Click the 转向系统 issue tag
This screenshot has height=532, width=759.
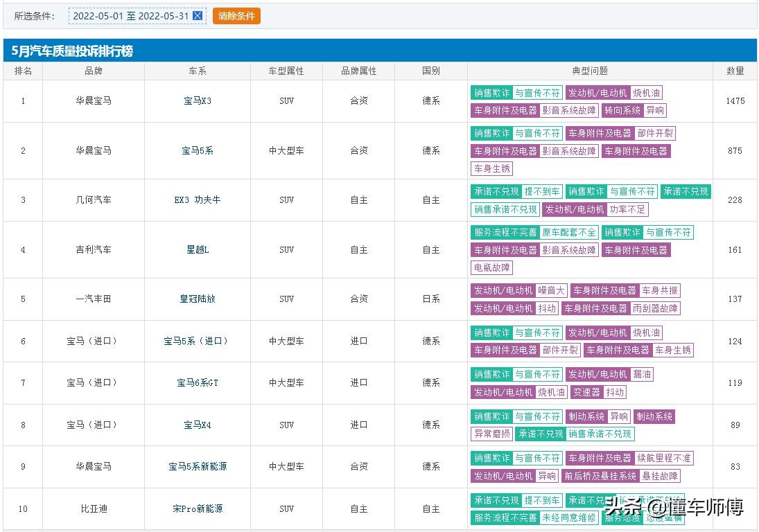622,110
